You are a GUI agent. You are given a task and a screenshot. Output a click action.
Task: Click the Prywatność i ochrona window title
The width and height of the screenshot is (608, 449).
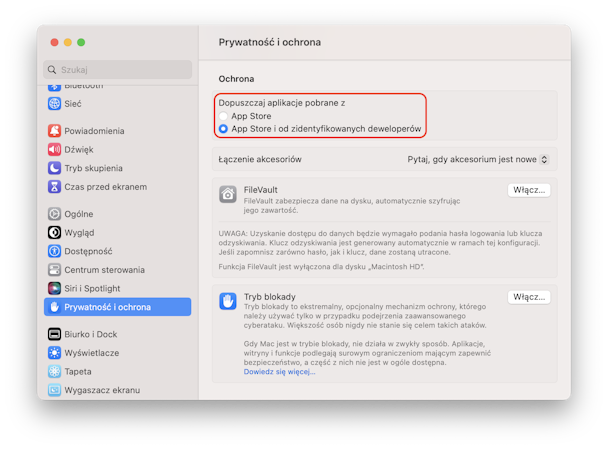269,42
